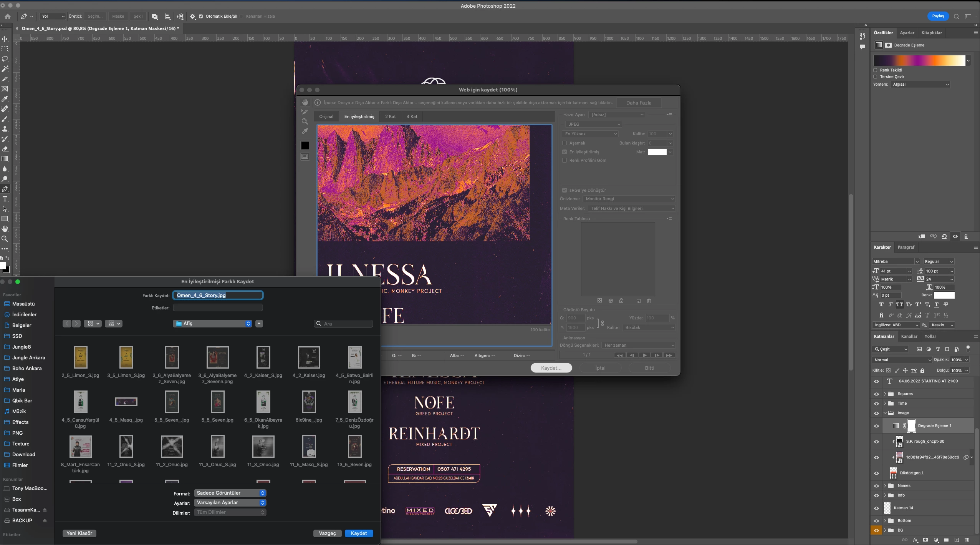Select the Move tool in toolbar

[x=5, y=39]
